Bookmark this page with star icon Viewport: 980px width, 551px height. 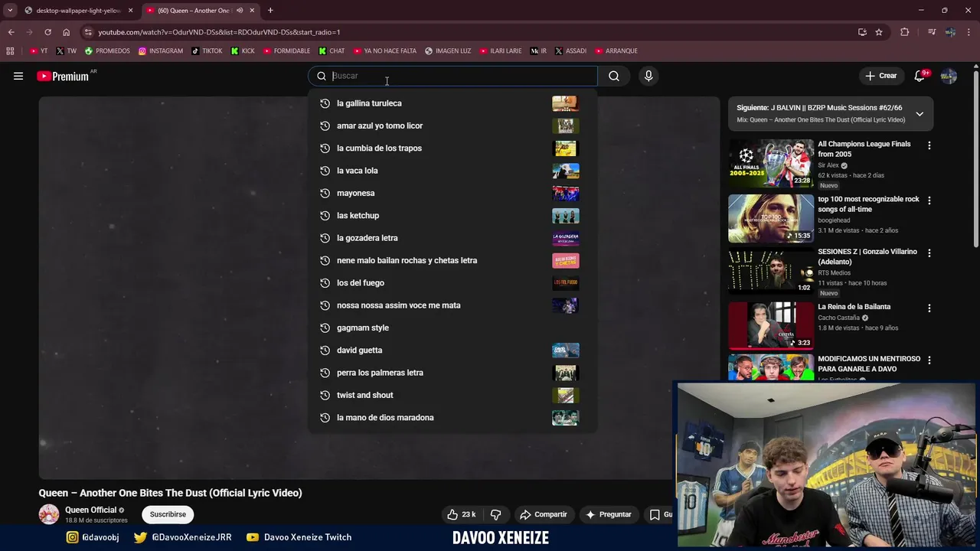coord(879,32)
